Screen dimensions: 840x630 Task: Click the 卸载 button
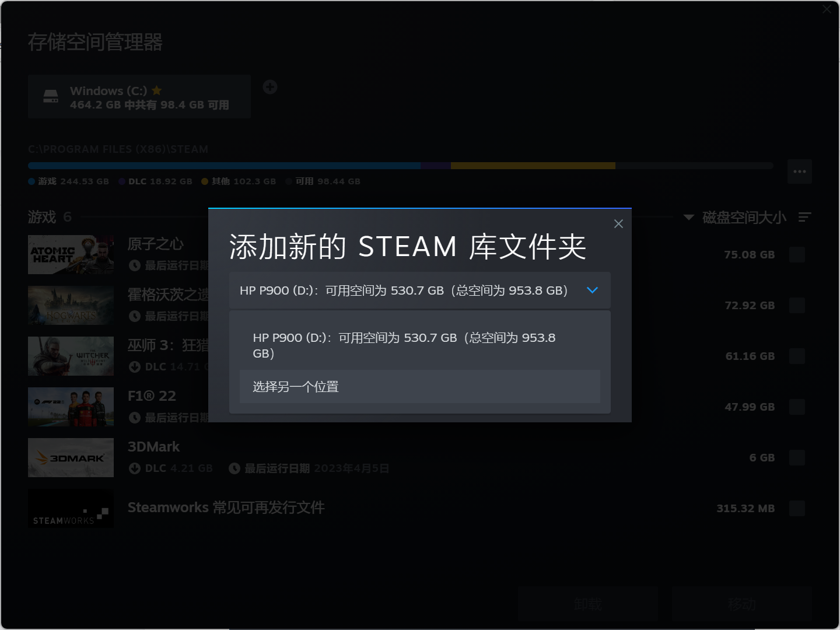(588, 604)
